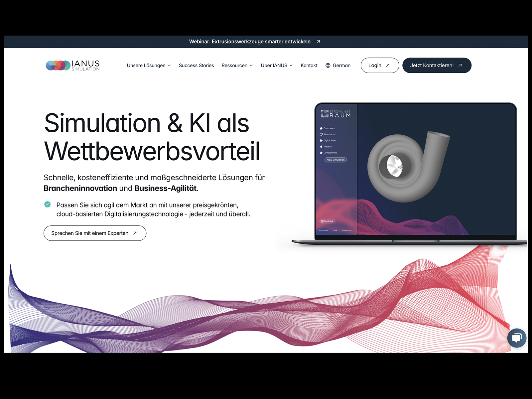The image size is (532, 399).
Task: Click the globe language icon
Action: [x=328, y=66]
